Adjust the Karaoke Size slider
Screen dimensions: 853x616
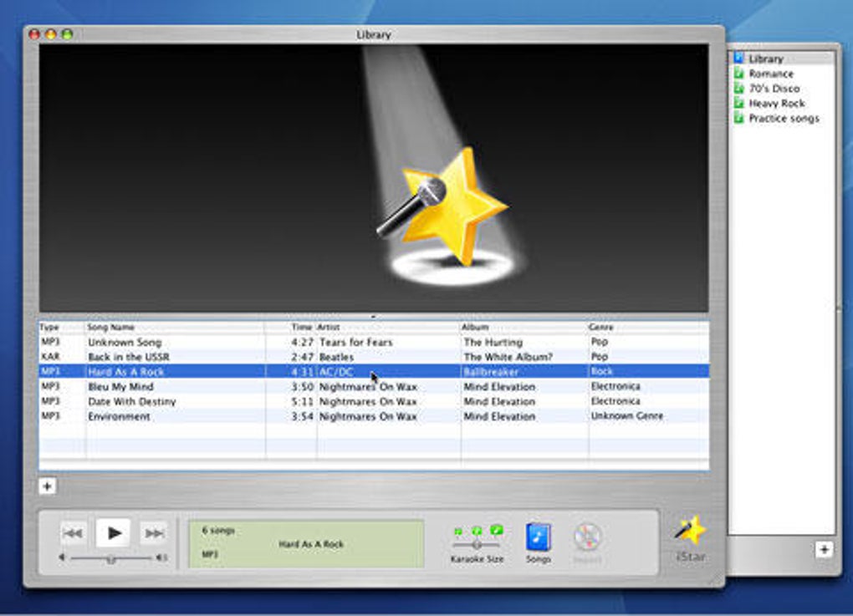coord(477,544)
